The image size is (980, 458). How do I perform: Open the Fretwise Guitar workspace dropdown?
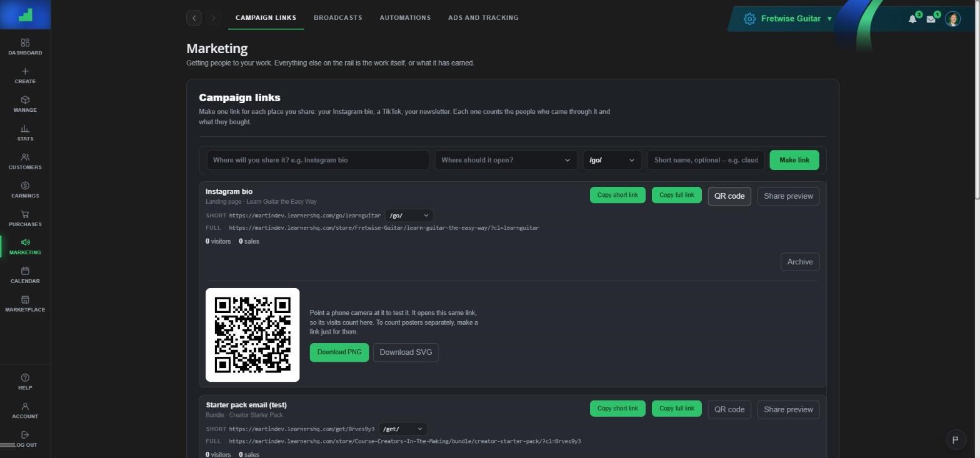pyautogui.click(x=790, y=19)
